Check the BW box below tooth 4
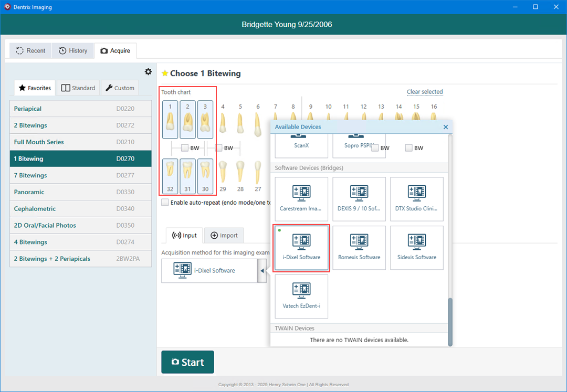Screen dimensions: 567x392 coord(218,148)
